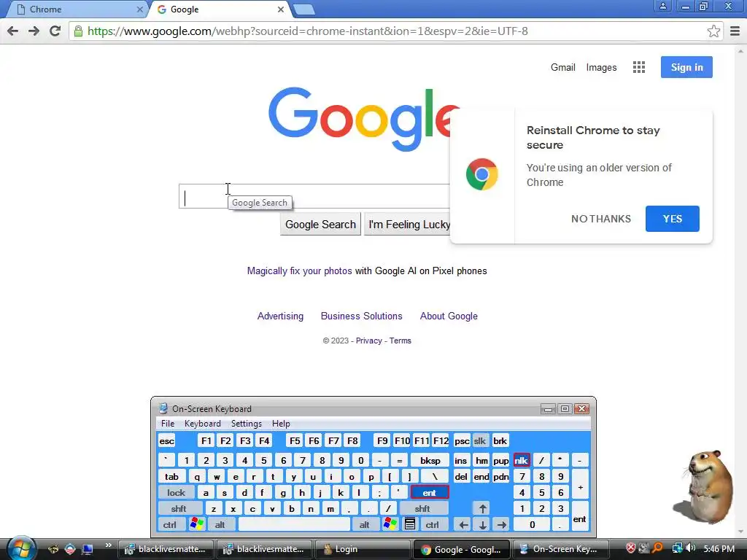Toggle the left ctrl key

coord(169,525)
